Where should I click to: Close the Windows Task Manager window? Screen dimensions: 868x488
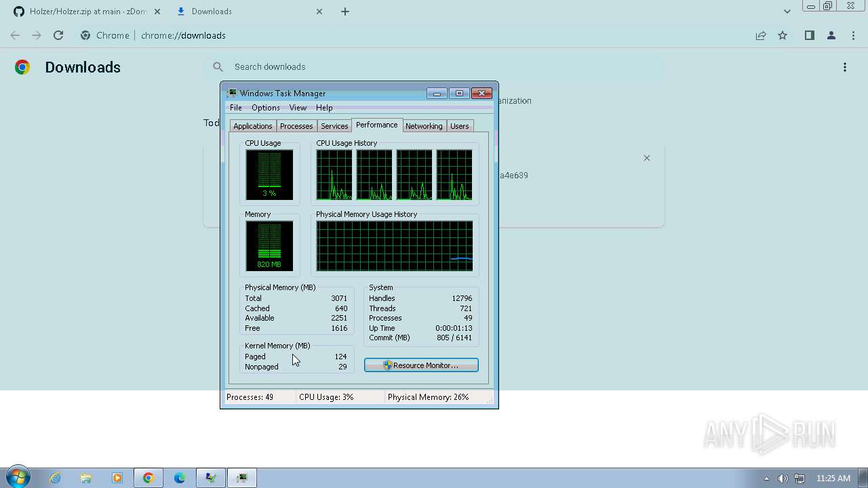[x=481, y=94]
